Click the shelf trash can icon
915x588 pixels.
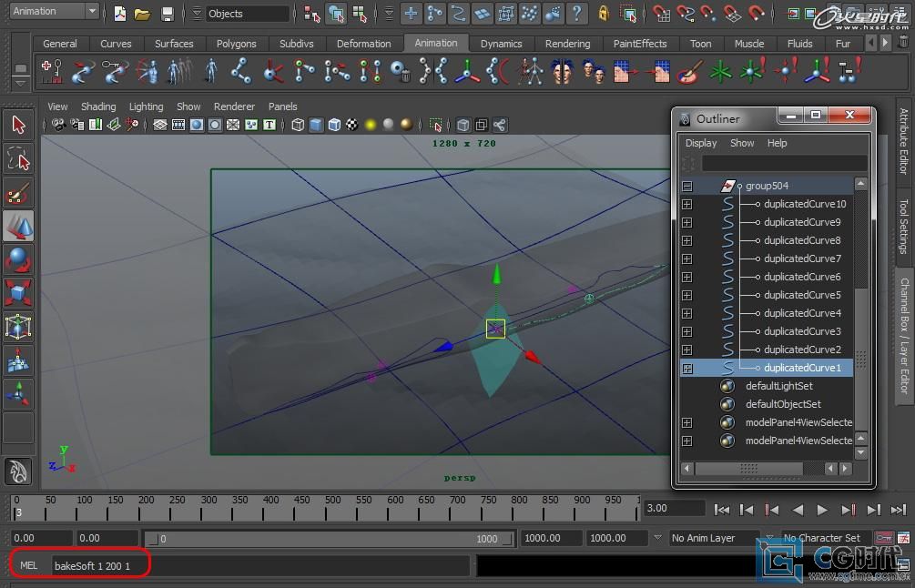coord(903,42)
